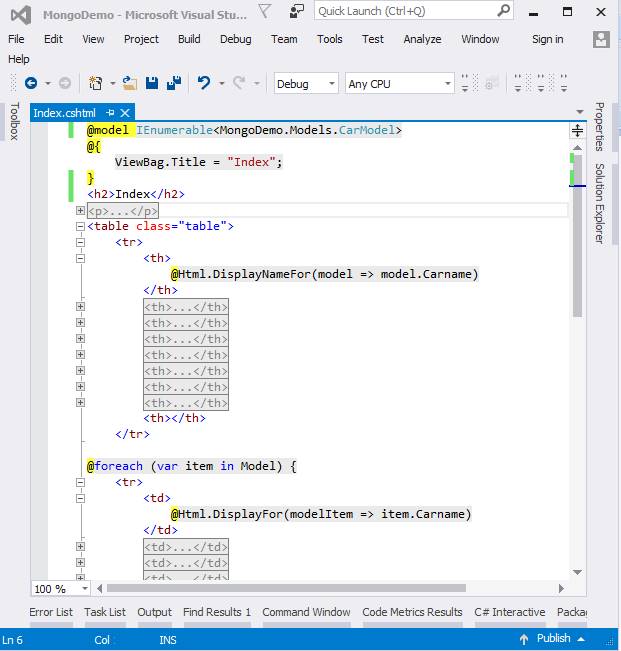Expand the collapsed <p>...</p> block

coord(80,211)
